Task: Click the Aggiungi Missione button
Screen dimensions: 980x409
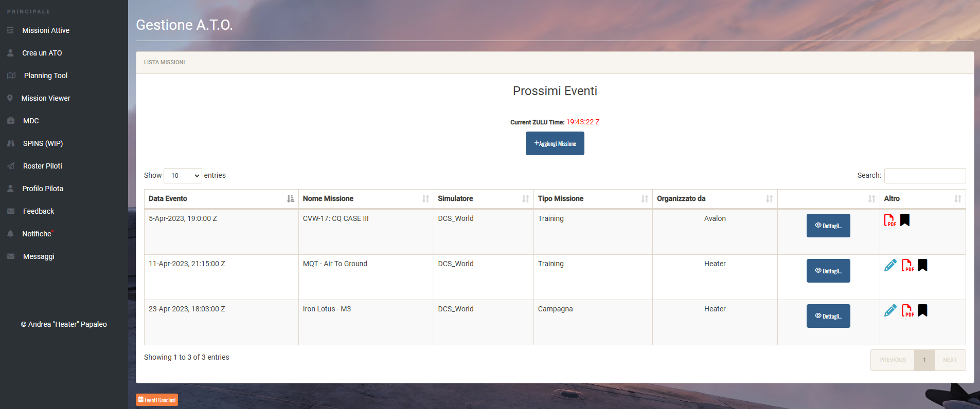Action: tap(555, 143)
